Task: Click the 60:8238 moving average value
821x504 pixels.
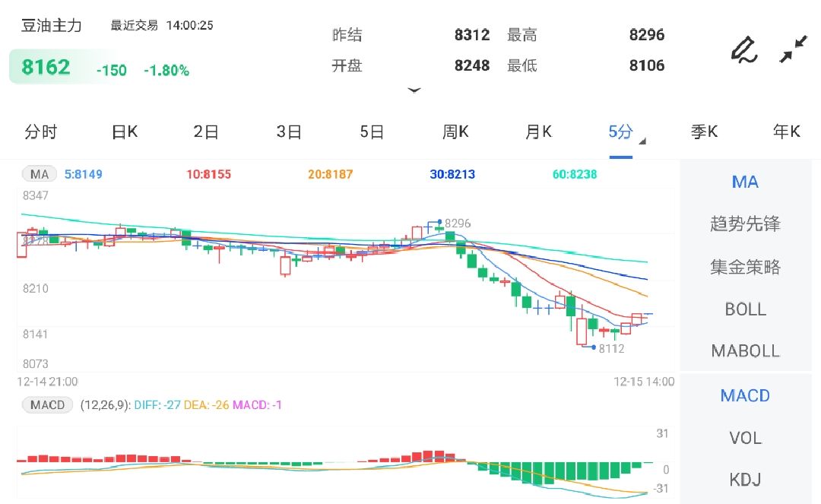Action: tap(575, 174)
